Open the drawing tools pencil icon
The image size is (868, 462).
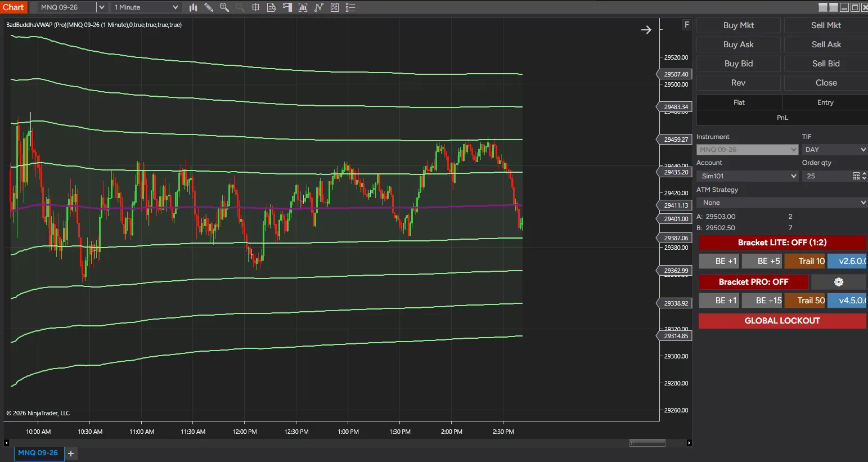click(209, 7)
